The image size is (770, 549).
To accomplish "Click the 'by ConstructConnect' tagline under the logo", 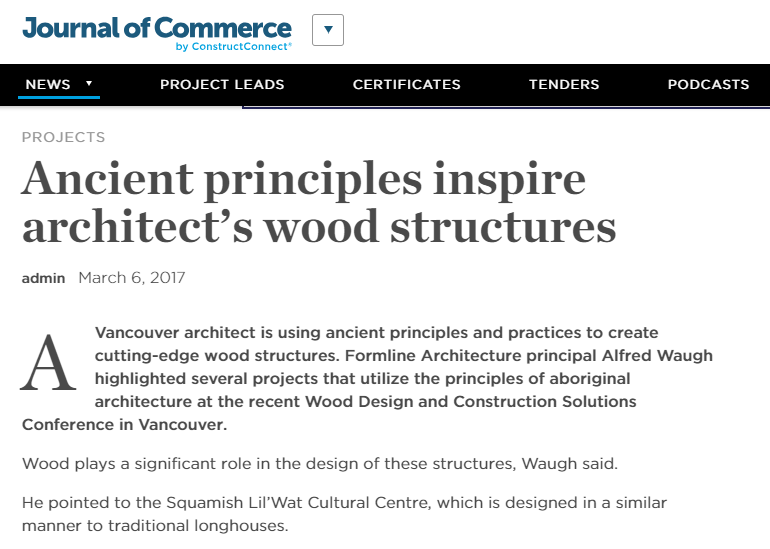I will pyautogui.click(x=233, y=46).
